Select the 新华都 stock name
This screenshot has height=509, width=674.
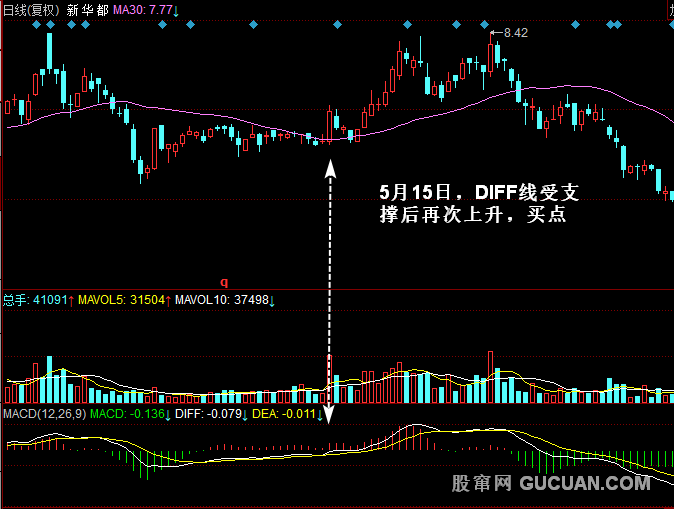click(x=87, y=10)
